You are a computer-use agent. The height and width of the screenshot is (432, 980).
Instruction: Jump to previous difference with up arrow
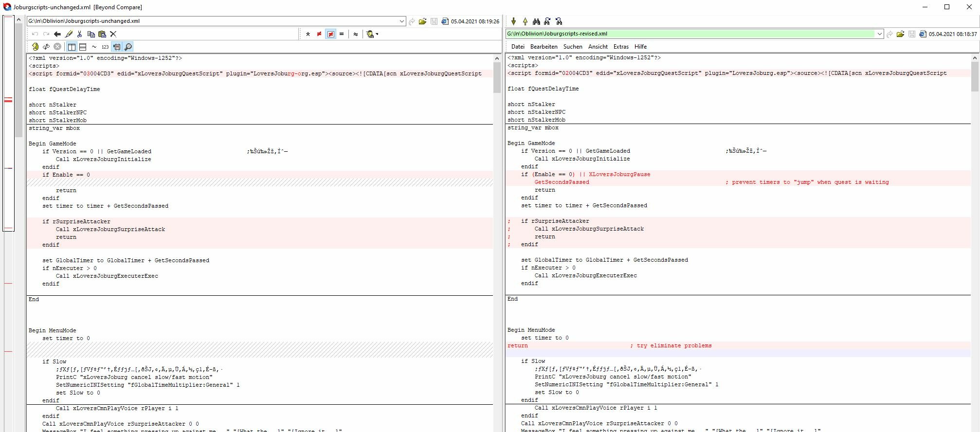[525, 21]
